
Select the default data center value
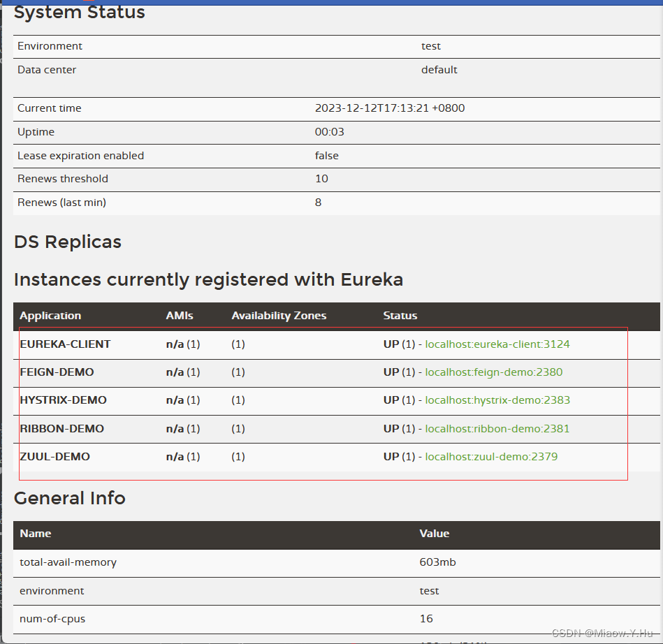tap(439, 70)
